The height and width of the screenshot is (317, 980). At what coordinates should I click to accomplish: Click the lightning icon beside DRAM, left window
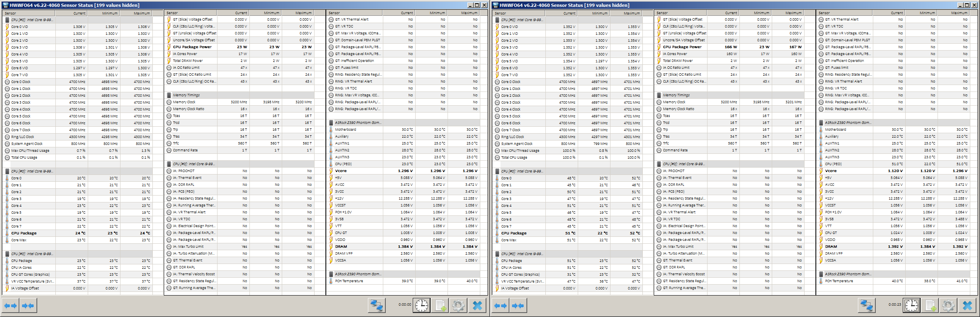(x=331, y=247)
